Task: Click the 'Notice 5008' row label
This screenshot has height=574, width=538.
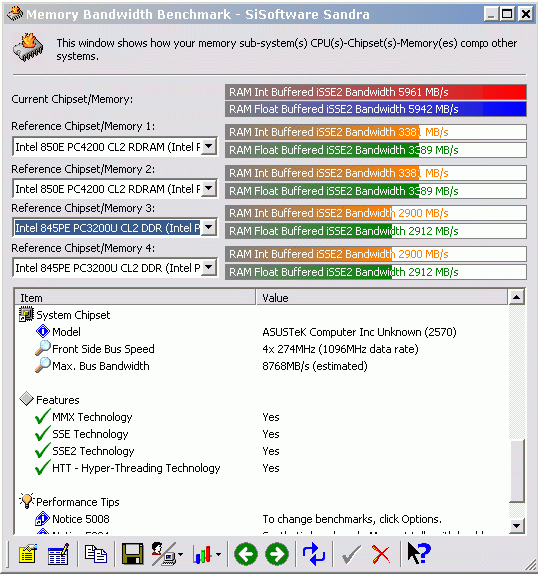Action: 81,519
